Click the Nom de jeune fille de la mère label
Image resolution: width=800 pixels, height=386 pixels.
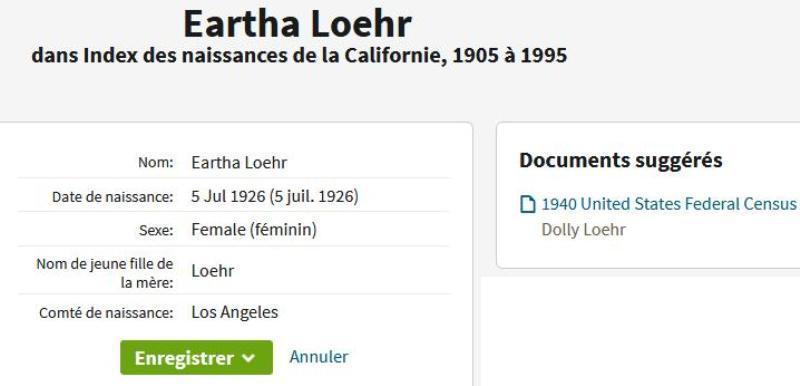click(105, 273)
